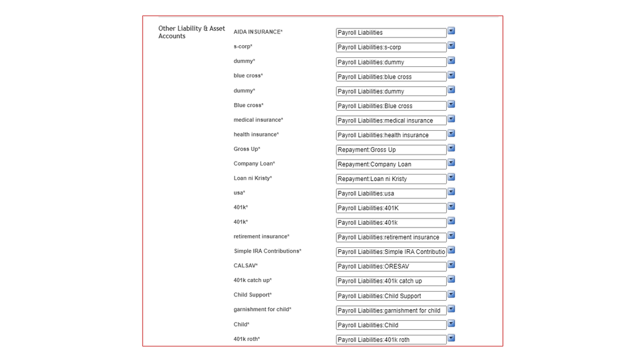Image resolution: width=644 pixels, height=362 pixels.
Task: Click the Payroll Liabilities:usa text field
Action: point(391,193)
